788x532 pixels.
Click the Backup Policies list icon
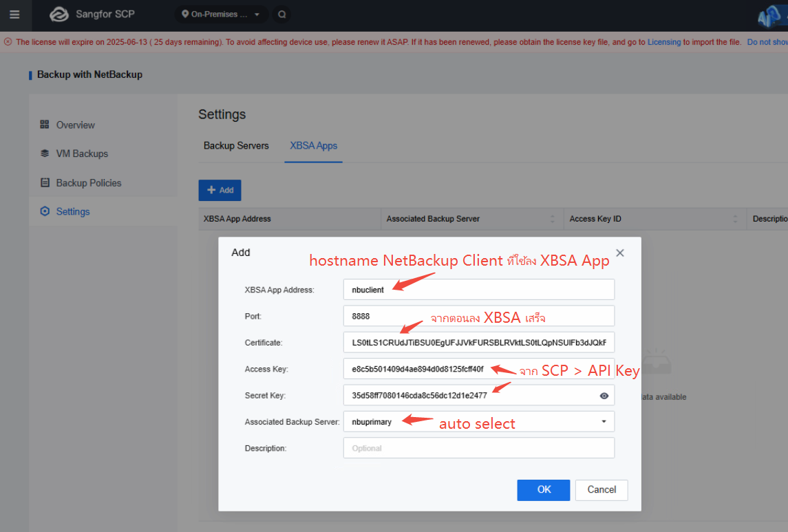pos(45,182)
